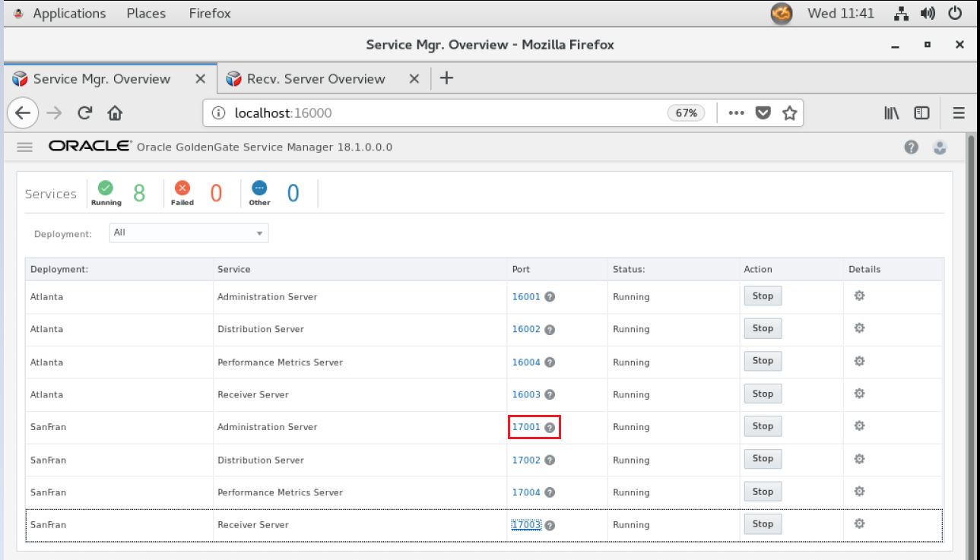Viewport: 980px width, 560px height.
Task: Click help icon beside port 16002
Action: point(549,330)
